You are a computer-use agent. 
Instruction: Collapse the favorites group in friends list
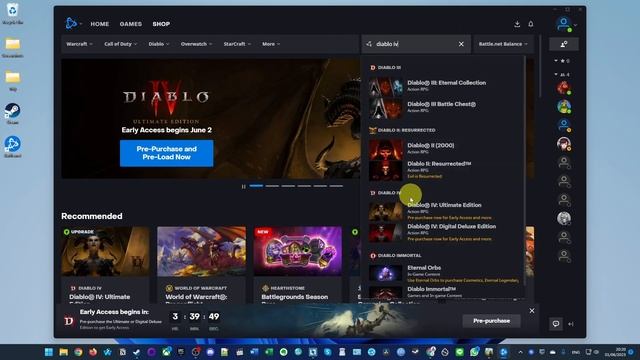point(562,61)
